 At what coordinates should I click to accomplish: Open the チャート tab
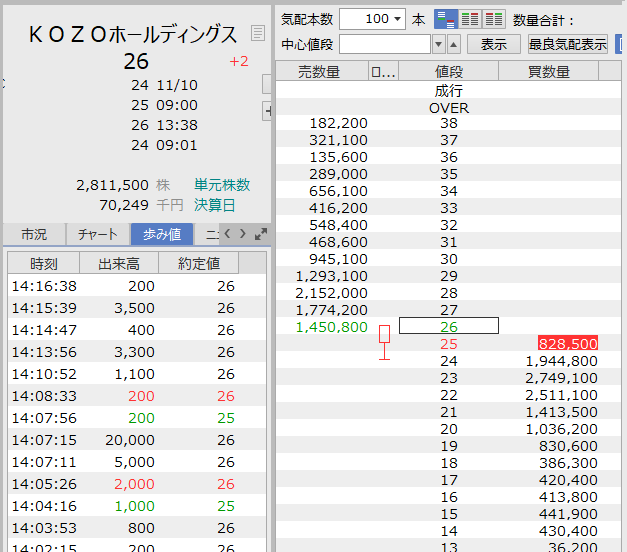pos(98,234)
